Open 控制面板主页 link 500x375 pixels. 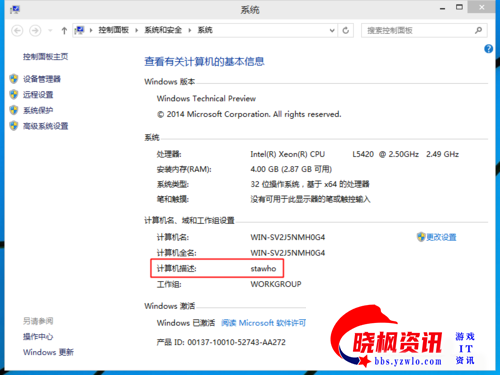(x=45, y=57)
